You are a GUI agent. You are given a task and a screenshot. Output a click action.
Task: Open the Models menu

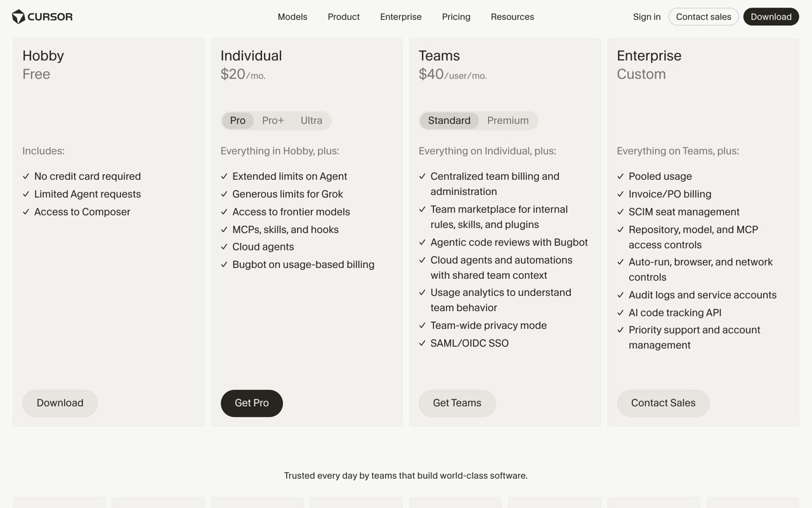pos(292,17)
